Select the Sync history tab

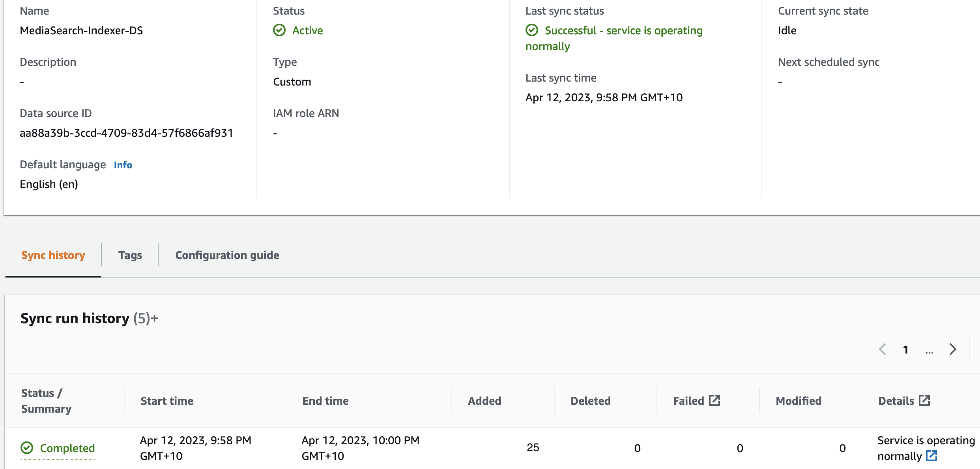(53, 255)
